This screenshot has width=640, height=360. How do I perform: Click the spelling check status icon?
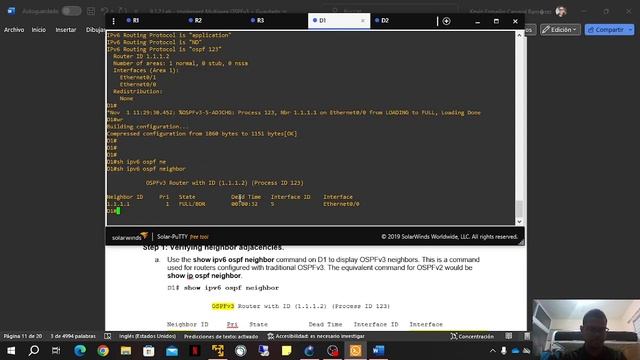[x=107, y=336]
